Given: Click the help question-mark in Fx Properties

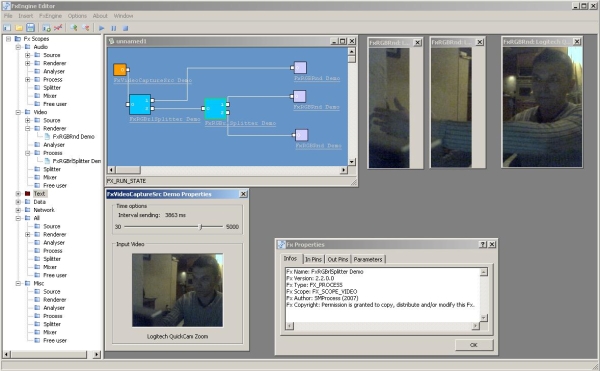Looking at the screenshot, I should coord(483,244).
